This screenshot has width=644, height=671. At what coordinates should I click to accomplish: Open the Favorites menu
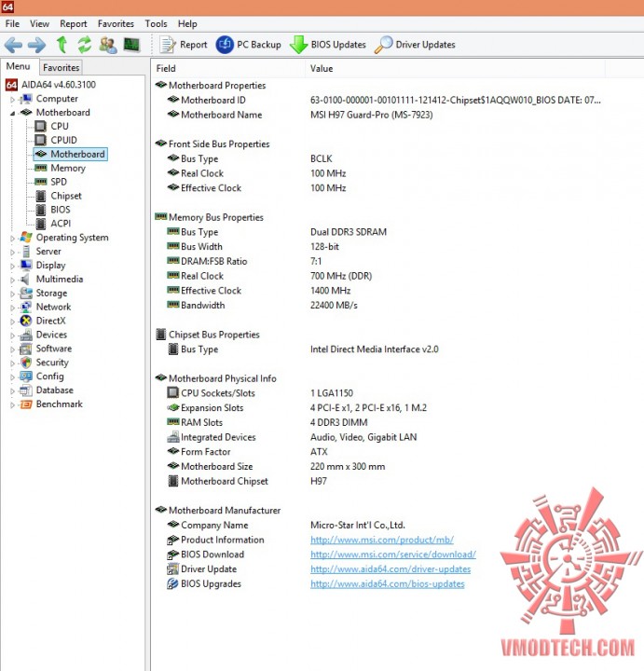[x=116, y=24]
